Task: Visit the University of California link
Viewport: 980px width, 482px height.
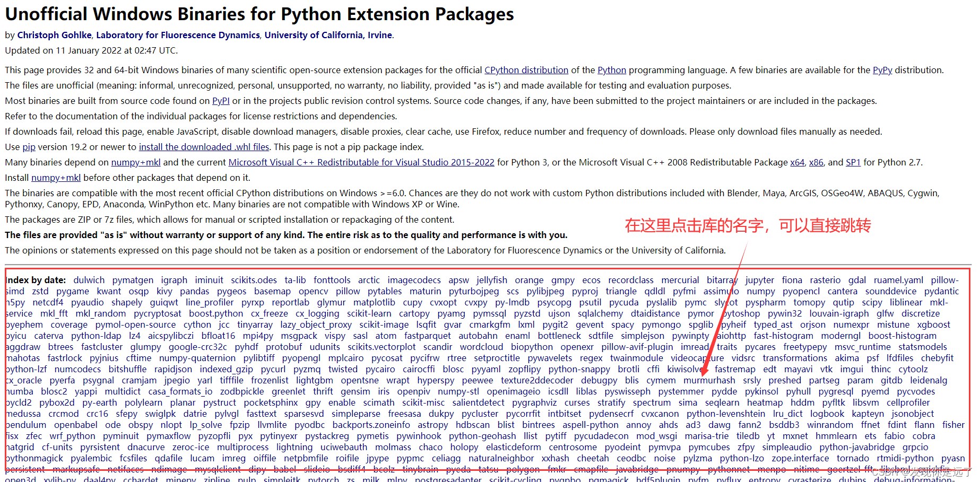Action: (x=314, y=35)
